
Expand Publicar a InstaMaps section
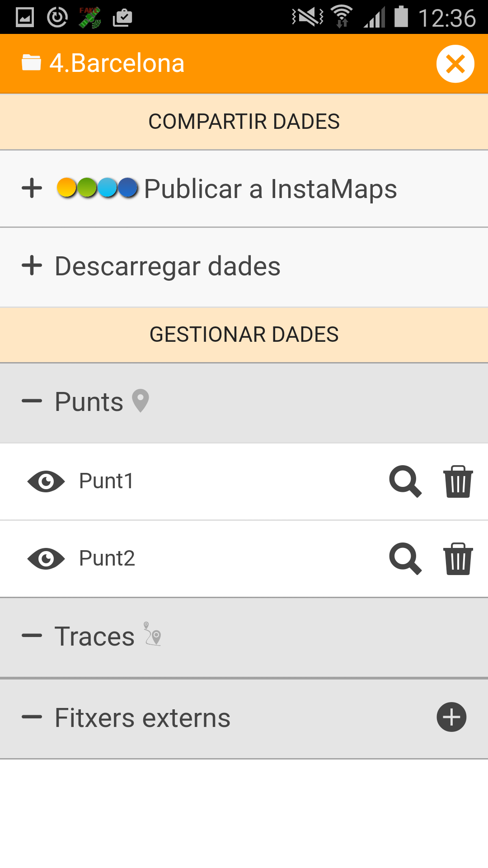pyautogui.click(x=32, y=188)
